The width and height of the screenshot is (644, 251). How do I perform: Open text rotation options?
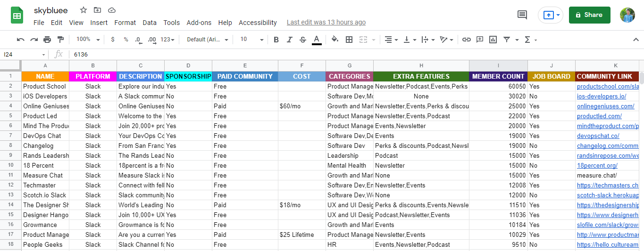446,40
